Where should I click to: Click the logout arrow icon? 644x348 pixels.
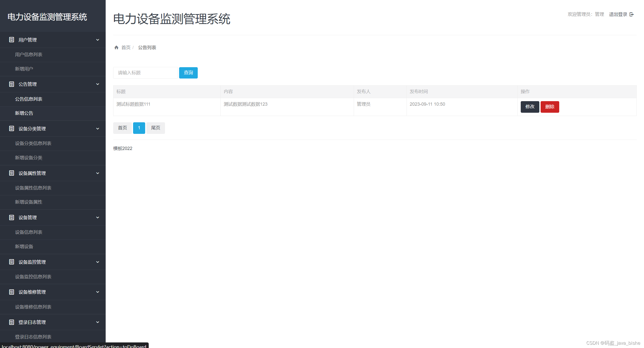tap(631, 14)
